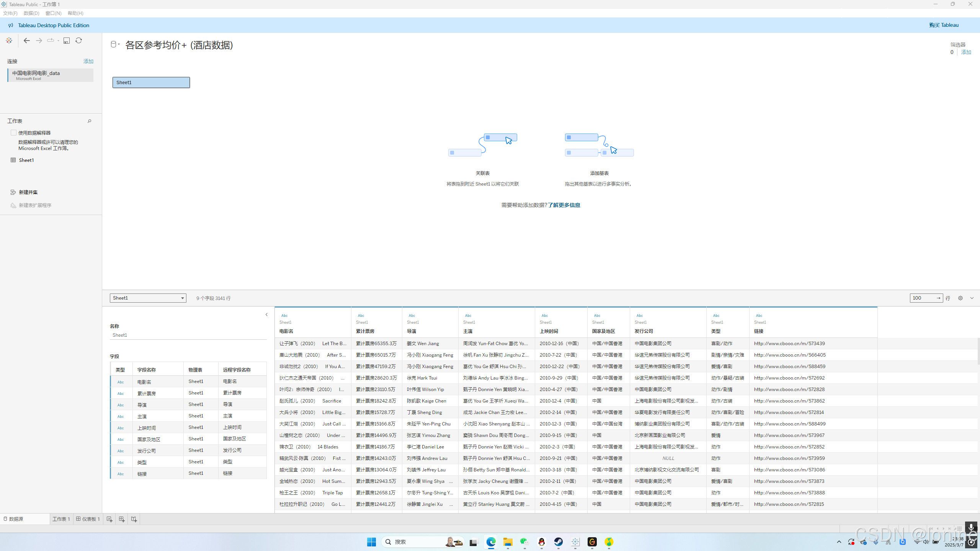Click the Tableau start page logo icon
Viewport: 980px width, 551px height.
click(9, 41)
